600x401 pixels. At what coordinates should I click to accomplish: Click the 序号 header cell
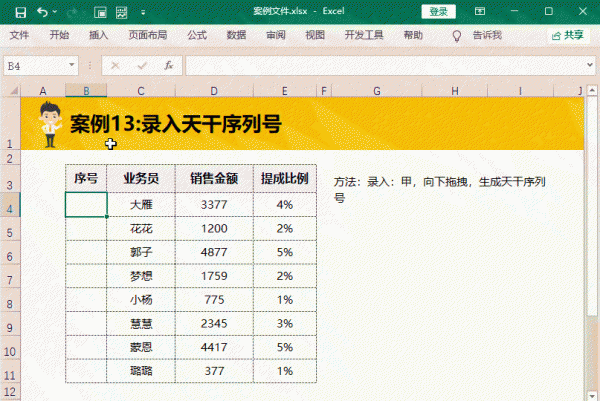[x=86, y=178]
